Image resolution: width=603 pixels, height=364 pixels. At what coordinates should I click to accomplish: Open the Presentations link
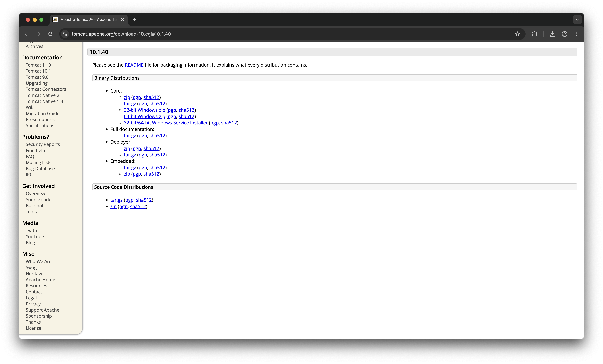coord(40,119)
